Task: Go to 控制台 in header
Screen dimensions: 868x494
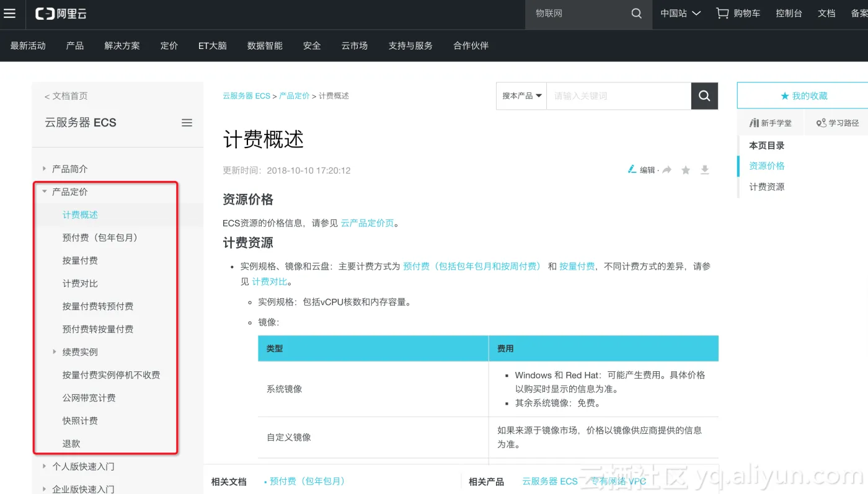Action: point(789,13)
